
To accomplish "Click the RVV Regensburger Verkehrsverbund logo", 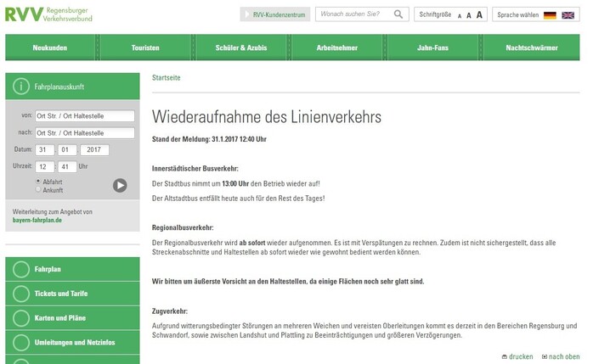I will click(48, 14).
